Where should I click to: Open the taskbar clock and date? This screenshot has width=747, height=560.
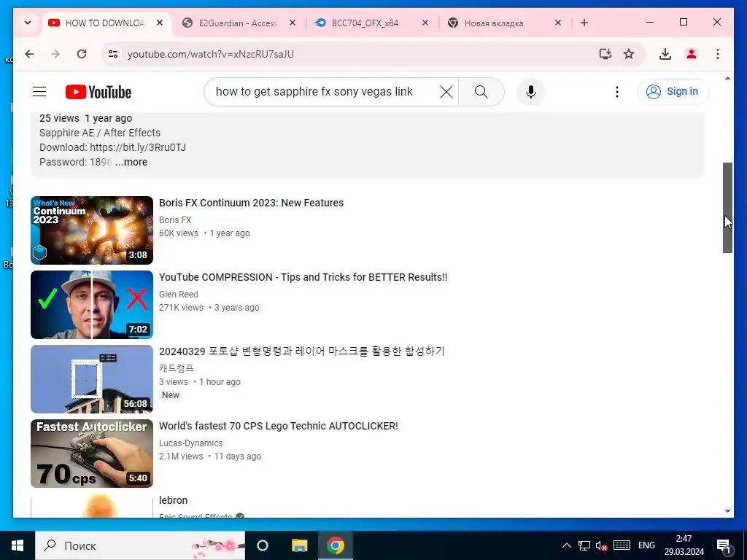click(x=684, y=545)
